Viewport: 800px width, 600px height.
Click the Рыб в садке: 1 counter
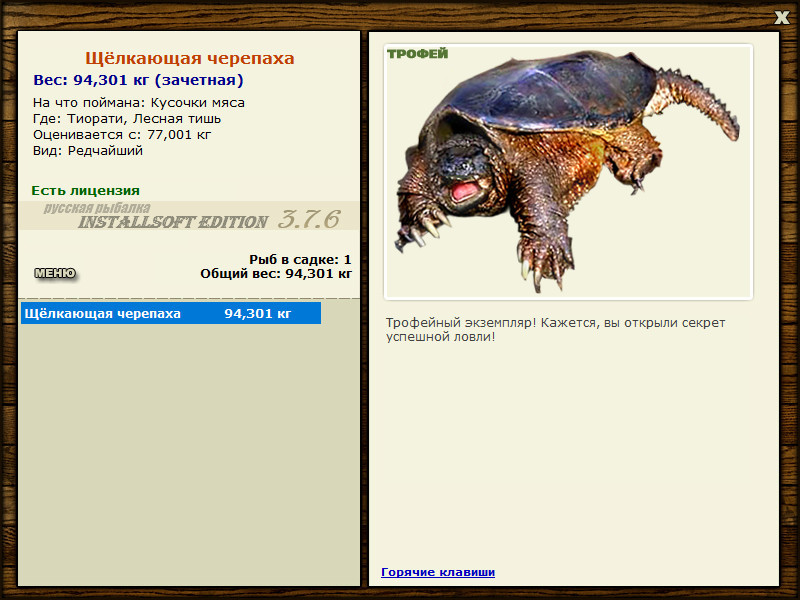click(300, 259)
